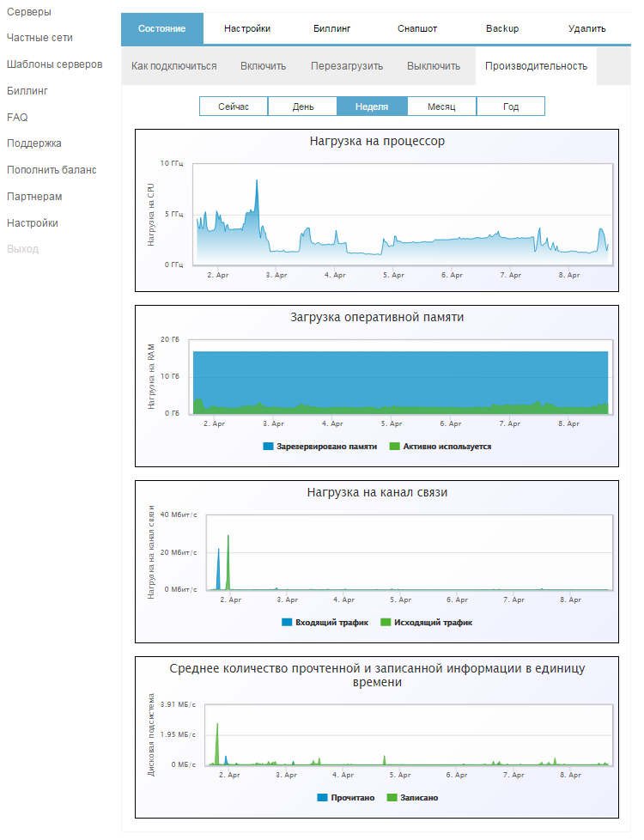Select the Год time range
This screenshot has height=840, width=644.
[511, 107]
